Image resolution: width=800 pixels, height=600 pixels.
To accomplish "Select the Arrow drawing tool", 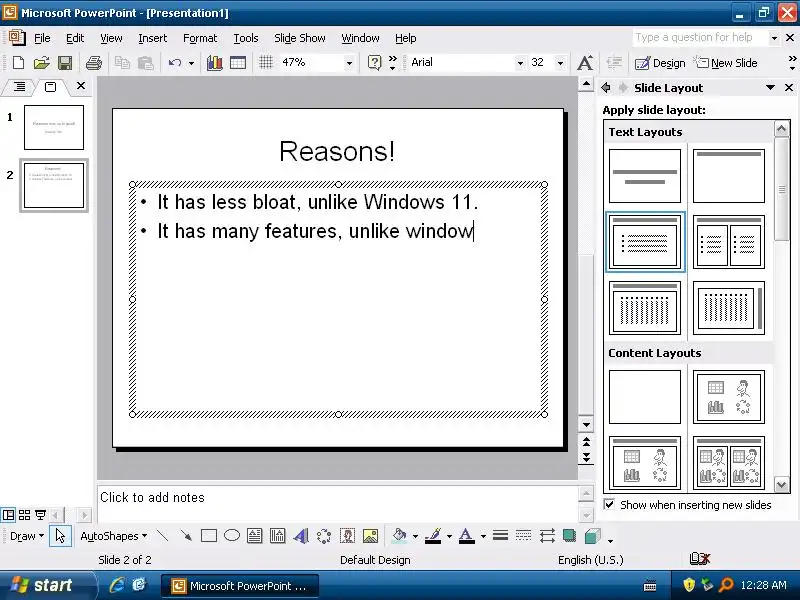I will pyautogui.click(x=186, y=536).
